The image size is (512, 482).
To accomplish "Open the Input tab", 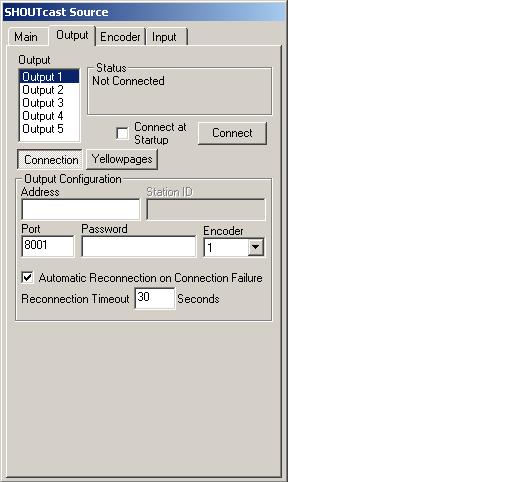I will coord(166,37).
